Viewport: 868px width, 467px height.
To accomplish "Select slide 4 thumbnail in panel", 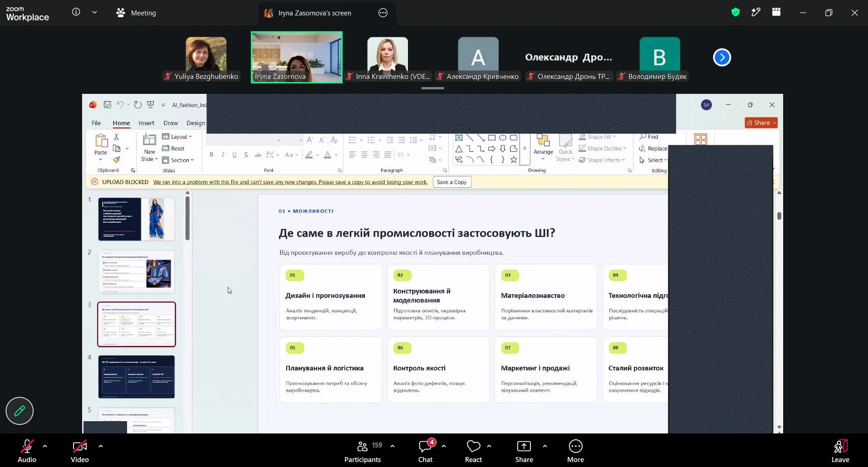I will coord(137,376).
